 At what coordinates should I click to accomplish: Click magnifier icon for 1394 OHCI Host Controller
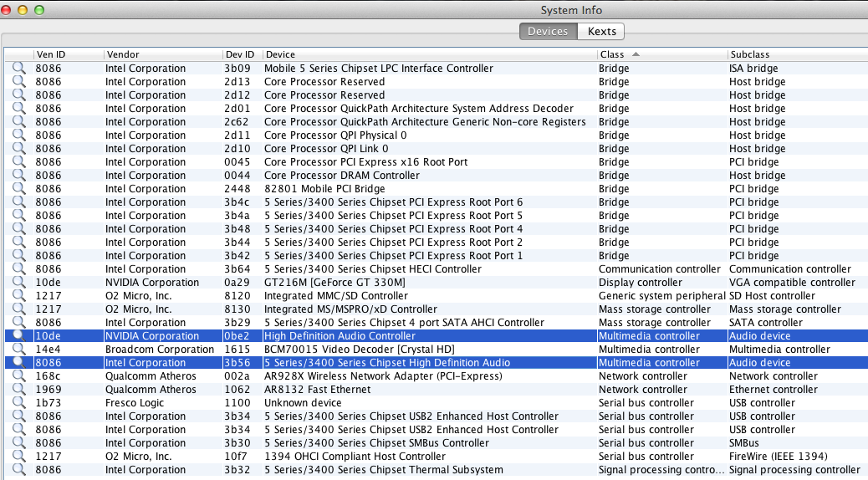pos(18,457)
